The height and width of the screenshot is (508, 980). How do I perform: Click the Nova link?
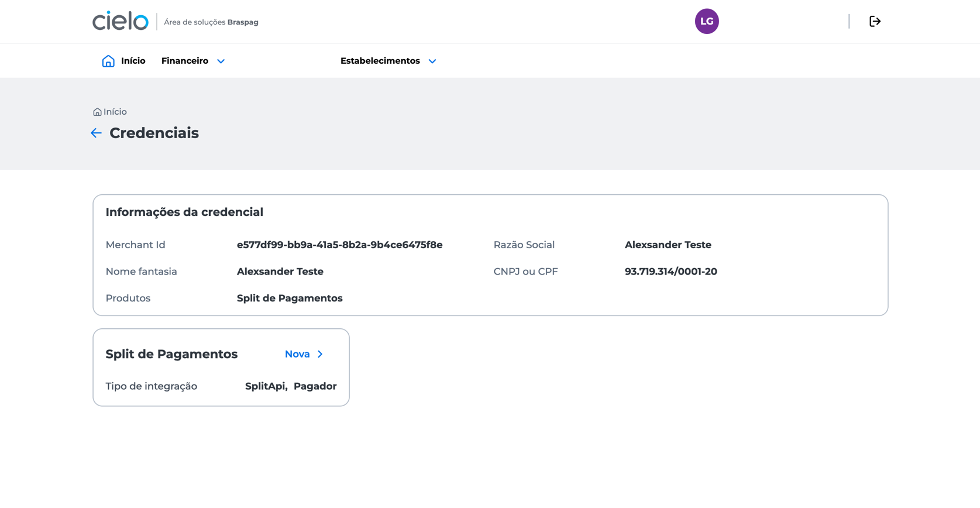(297, 354)
